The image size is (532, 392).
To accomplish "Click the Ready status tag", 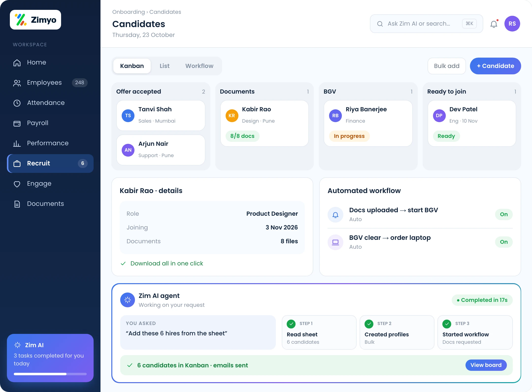I will 446,136.
